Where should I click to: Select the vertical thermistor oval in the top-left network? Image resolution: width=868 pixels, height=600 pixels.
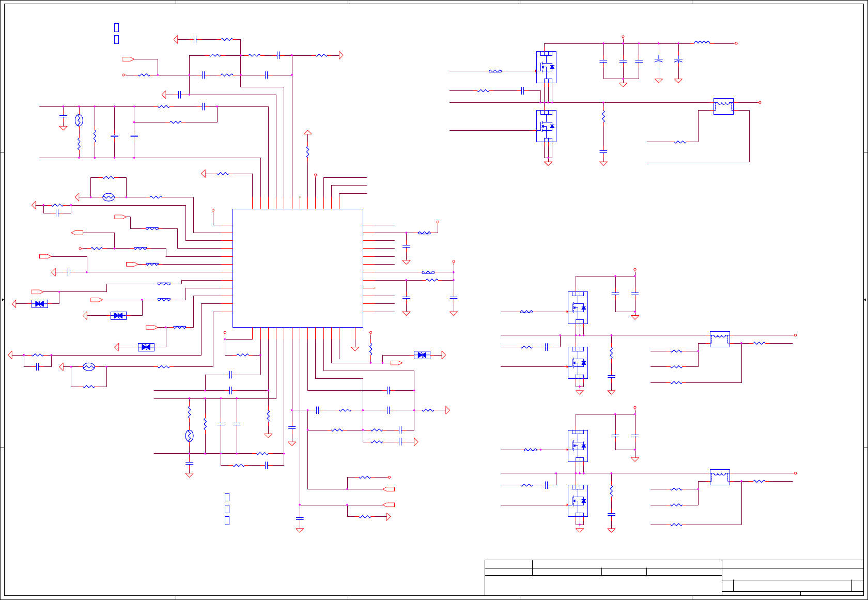click(x=79, y=120)
